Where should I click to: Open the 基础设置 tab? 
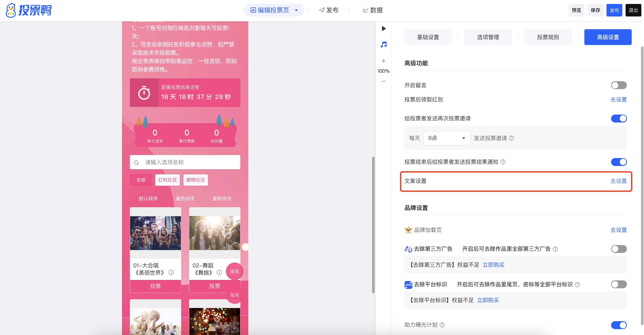[428, 37]
